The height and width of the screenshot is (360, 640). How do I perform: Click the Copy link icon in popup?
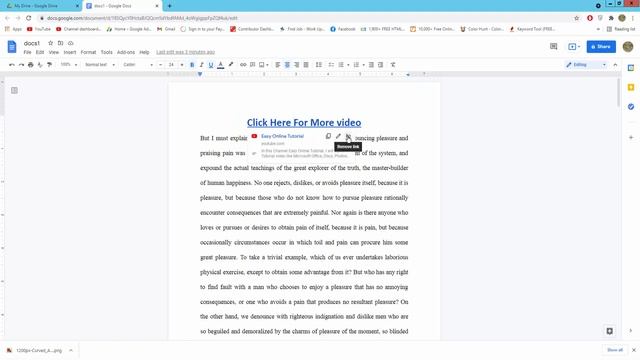click(x=328, y=136)
